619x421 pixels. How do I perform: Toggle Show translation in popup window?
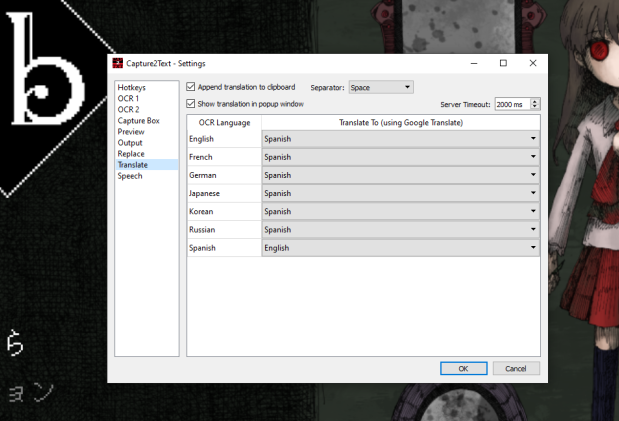pyautogui.click(x=191, y=103)
